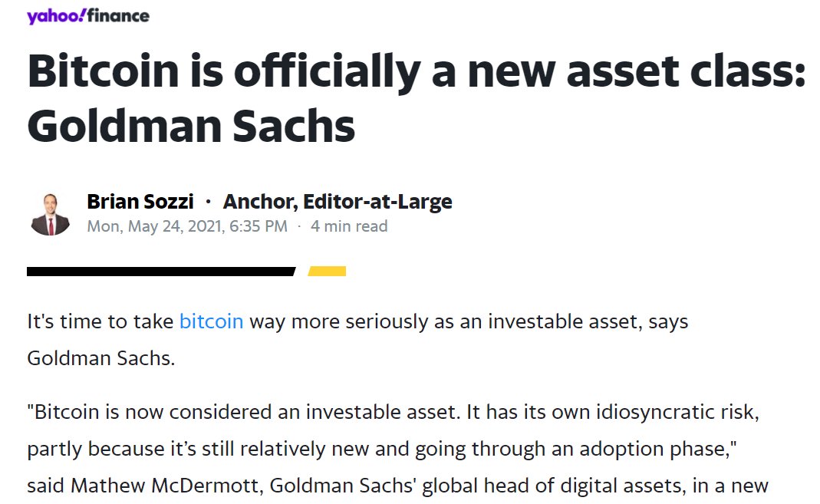Click the yellow accent bar below the byline
The image size is (820, 504).
click(327, 271)
